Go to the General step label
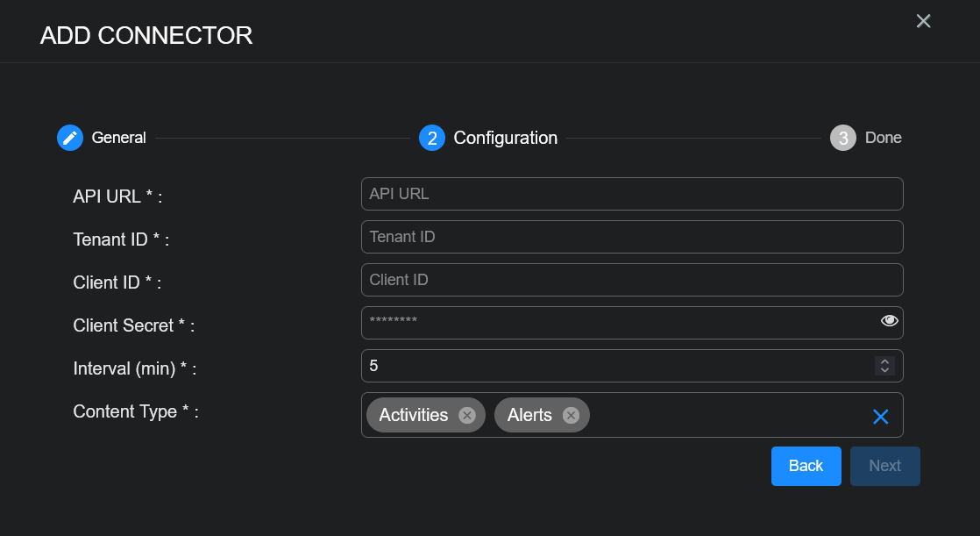The height and width of the screenshot is (536, 980). pos(119,138)
